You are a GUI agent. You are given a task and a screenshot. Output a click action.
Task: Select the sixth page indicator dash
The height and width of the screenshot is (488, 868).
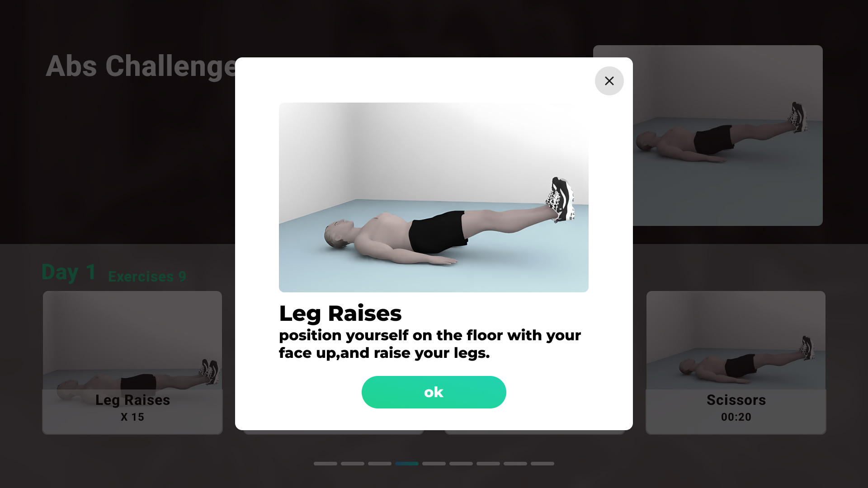pos(461,464)
